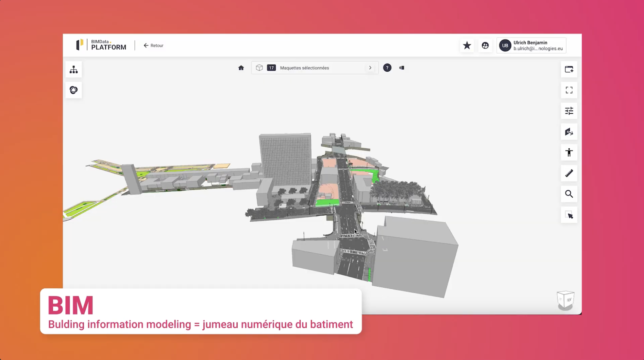This screenshot has height=360, width=644.
Task: Click the cube model icon beside 17
Action: [259, 68]
